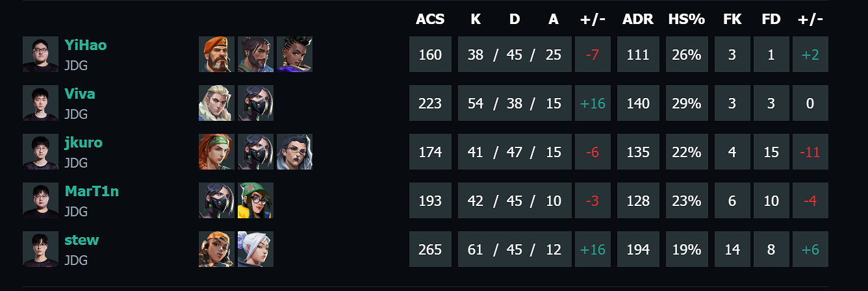Click the ACS column header
Screen dimensions: 868x291
coord(430,19)
